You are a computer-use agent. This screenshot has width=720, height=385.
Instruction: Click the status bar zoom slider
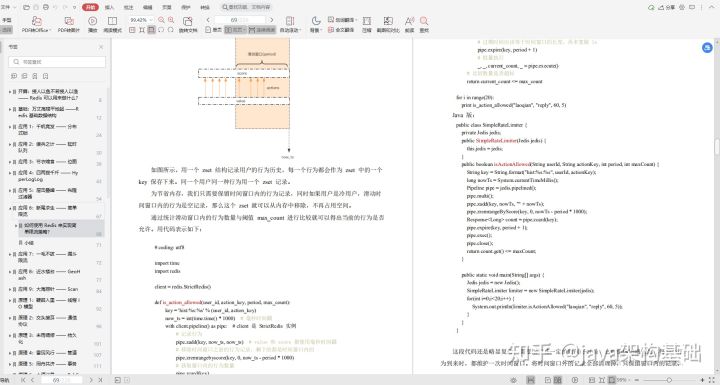[669, 380]
